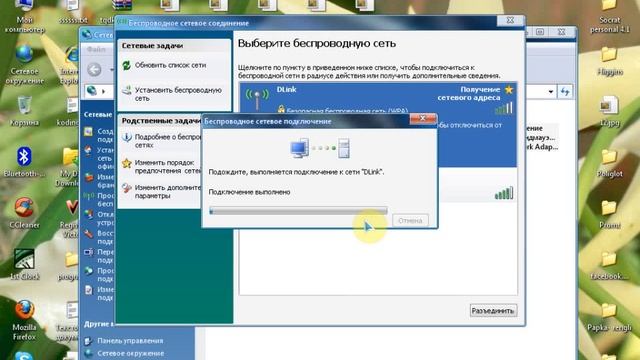Click refresh network list icon
The height and width of the screenshot is (360, 640).
pyautogui.click(x=127, y=65)
